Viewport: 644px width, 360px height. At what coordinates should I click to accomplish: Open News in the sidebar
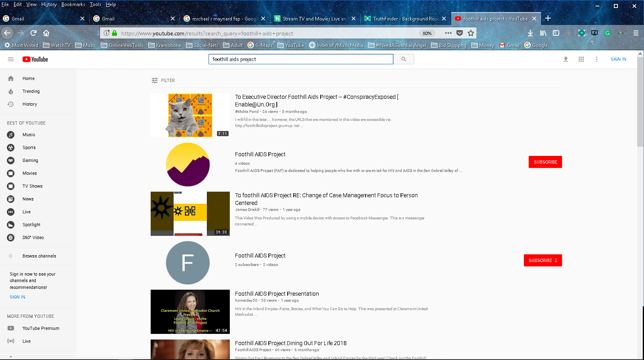point(28,199)
